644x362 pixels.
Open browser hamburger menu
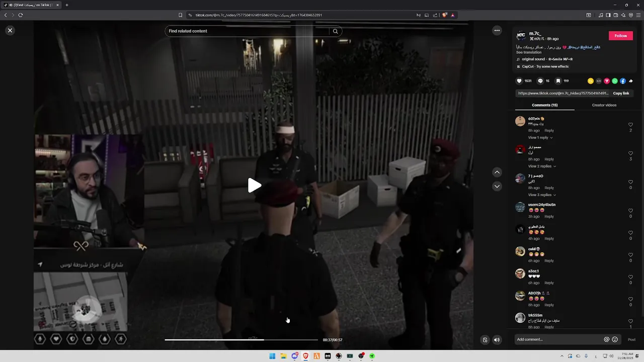pyautogui.click(x=638, y=15)
